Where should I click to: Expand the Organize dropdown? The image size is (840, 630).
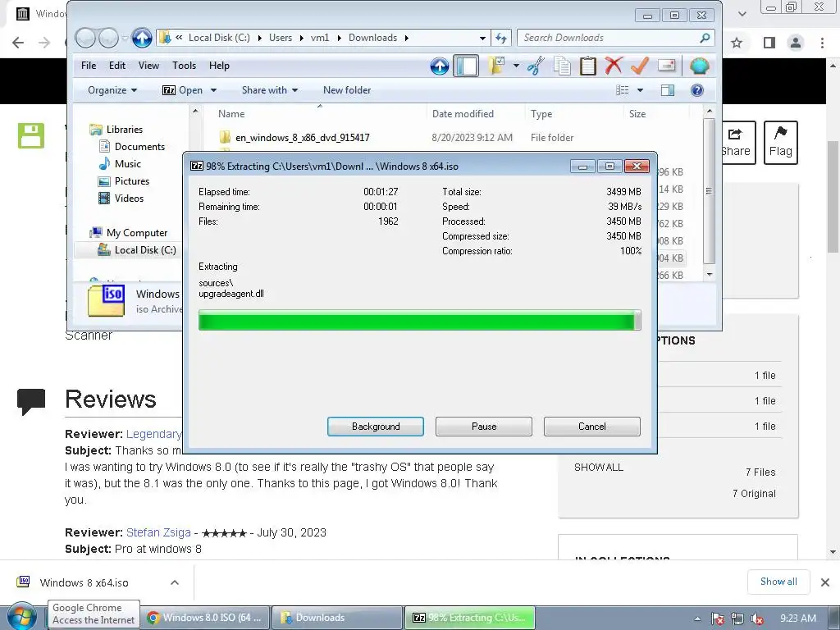pyautogui.click(x=112, y=90)
